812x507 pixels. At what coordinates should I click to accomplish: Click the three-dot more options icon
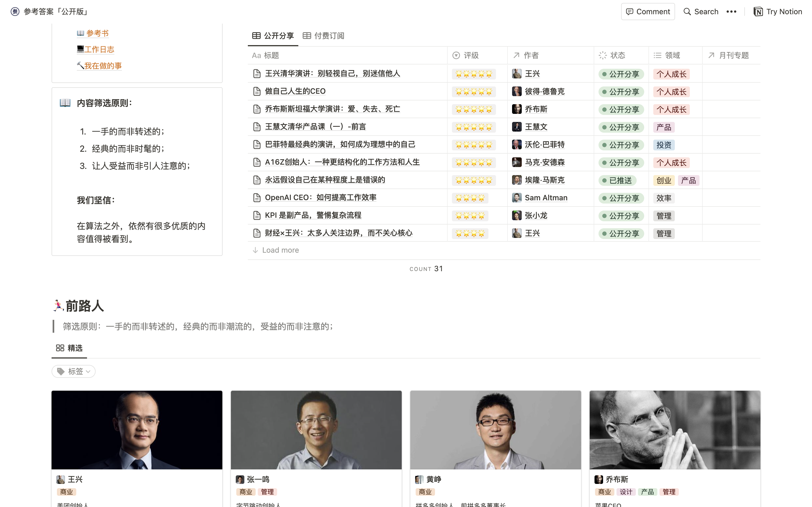731,12
